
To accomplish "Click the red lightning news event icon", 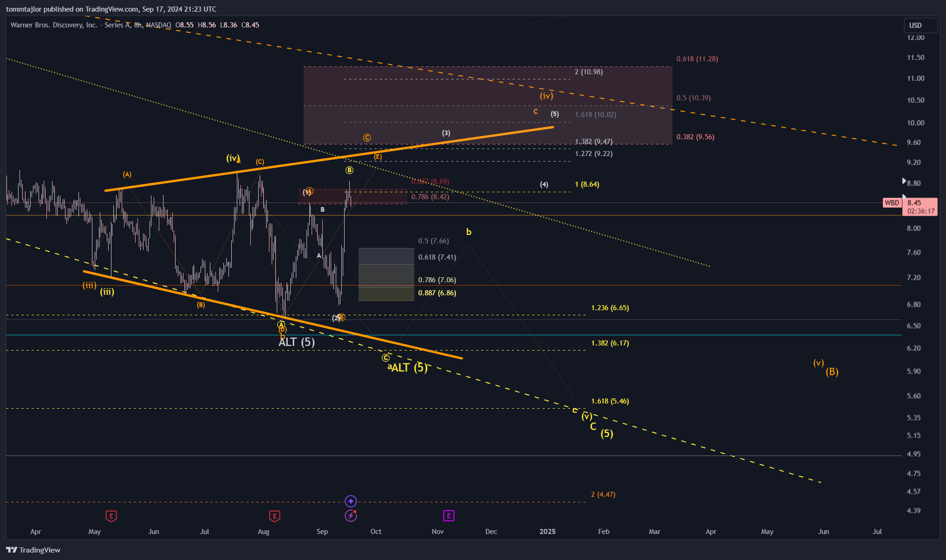I will point(351,515).
